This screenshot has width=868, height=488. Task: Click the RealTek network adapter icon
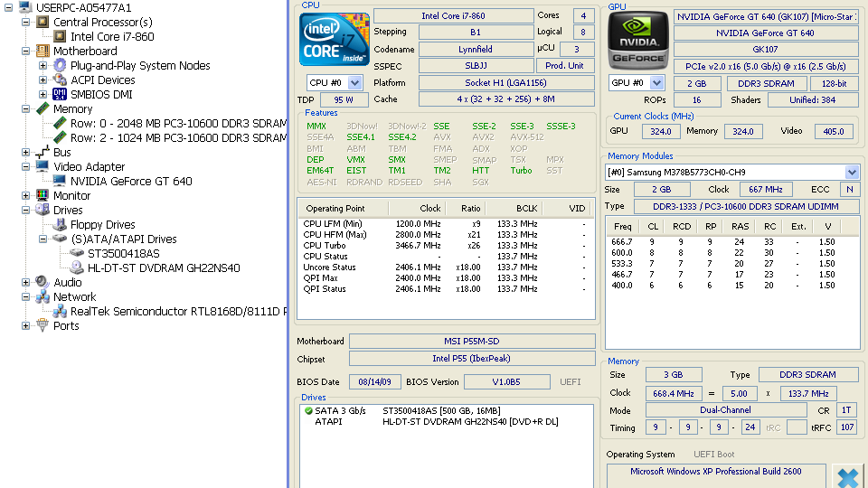[60, 311]
